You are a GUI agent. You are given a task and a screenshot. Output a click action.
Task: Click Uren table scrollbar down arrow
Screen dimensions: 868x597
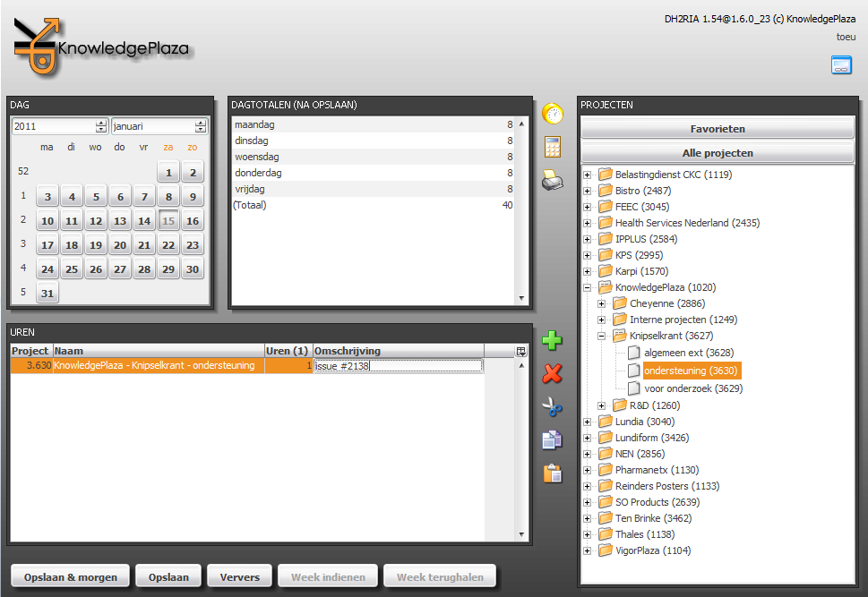click(521, 534)
